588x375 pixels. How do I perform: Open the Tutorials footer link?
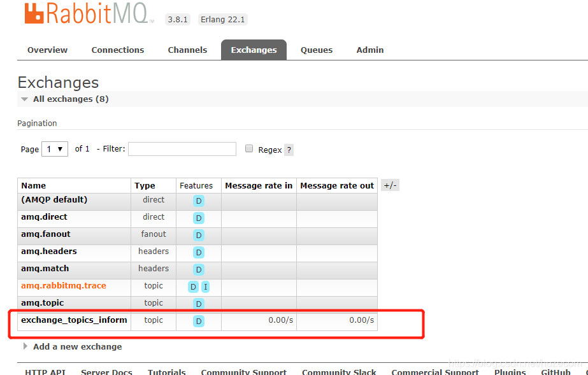point(166,372)
